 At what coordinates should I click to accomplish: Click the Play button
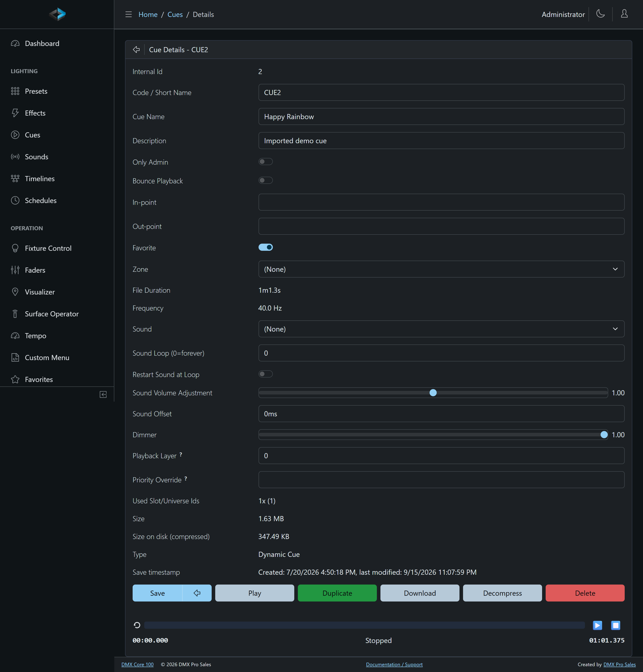[255, 593]
